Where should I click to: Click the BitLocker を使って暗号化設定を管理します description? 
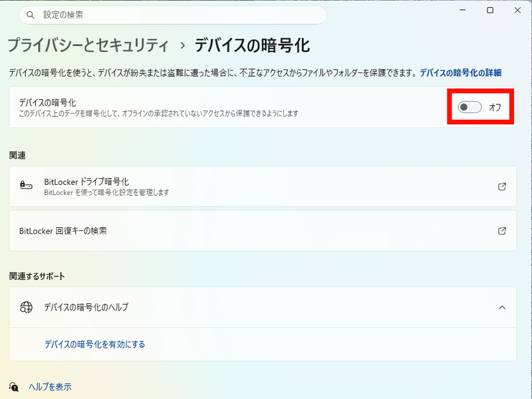pyautogui.click(x=106, y=192)
